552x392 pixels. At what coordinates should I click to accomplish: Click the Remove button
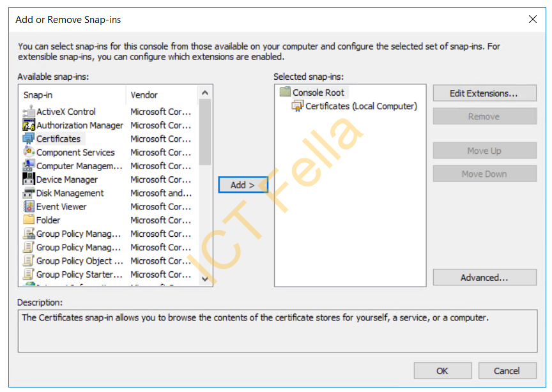[x=484, y=116]
